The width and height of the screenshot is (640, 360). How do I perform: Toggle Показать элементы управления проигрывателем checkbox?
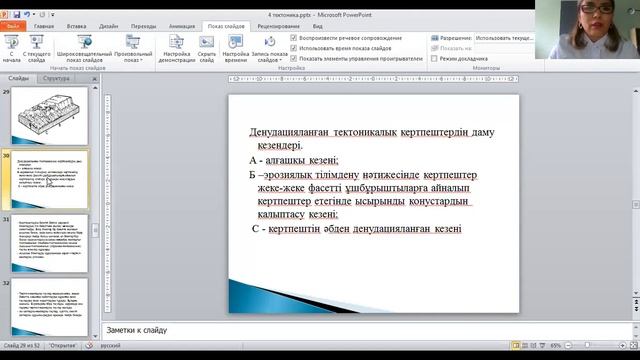click(x=293, y=58)
